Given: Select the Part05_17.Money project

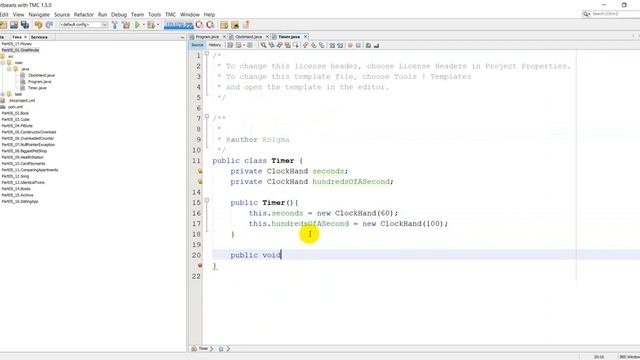Looking at the screenshot, I should coord(16,44).
